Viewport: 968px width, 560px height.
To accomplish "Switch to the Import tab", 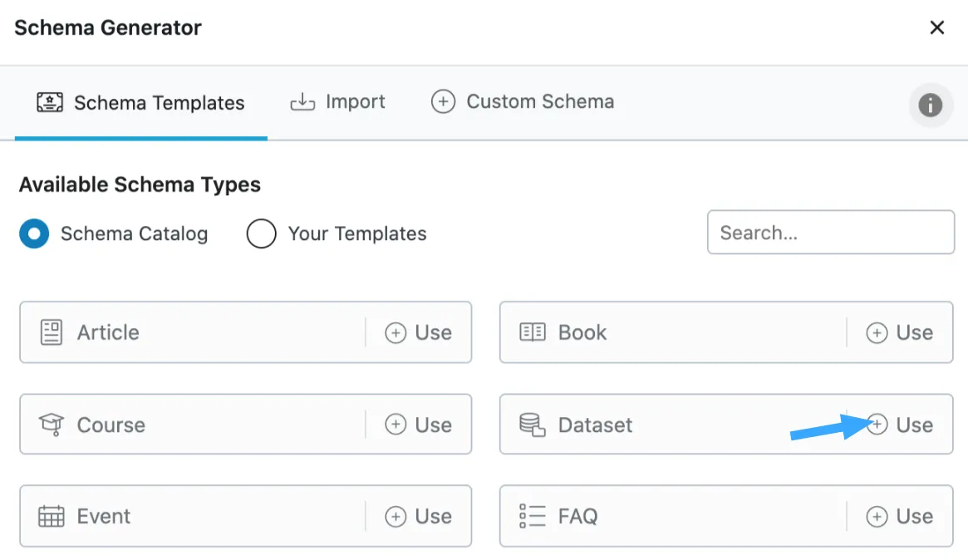I will 338,101.
